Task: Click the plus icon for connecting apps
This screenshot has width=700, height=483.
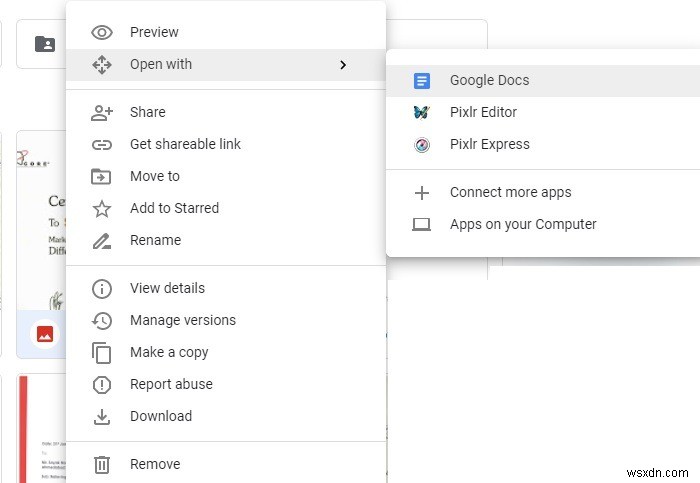Action: tap(422, 193)
